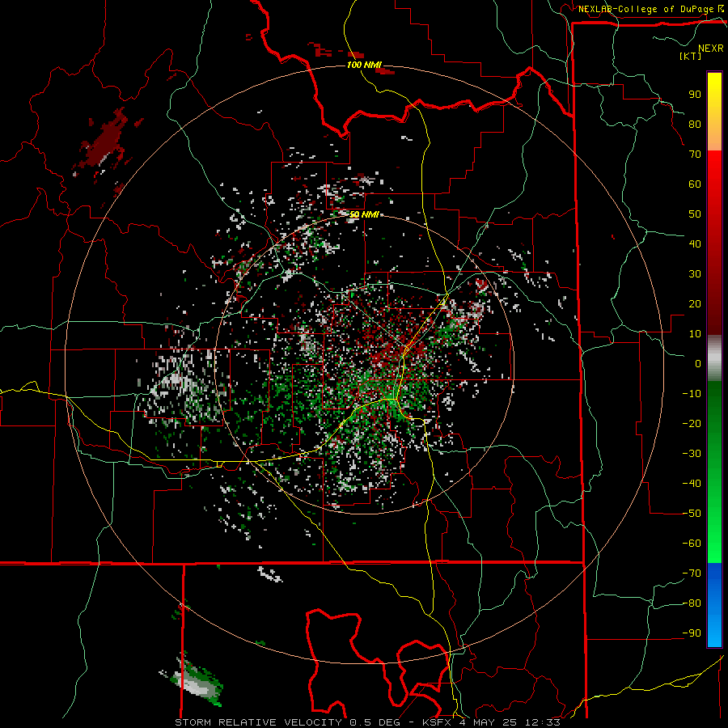Click the 100 NMI range ring label
728x728 pixels.
364,65
